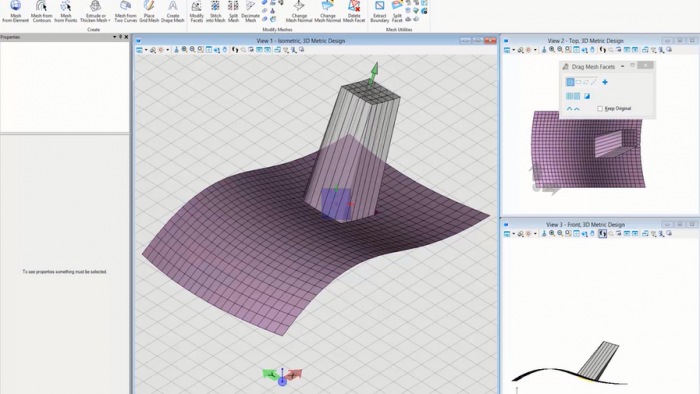The width and height of the screenshot is (700, 394).
Task: Select the Mesh from Element tool
Action: click(16, 11)
